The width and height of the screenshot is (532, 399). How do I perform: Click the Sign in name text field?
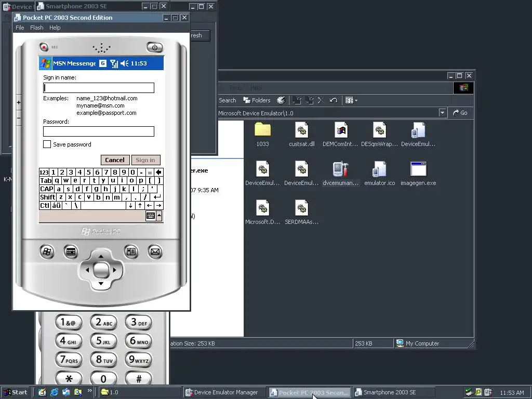pyautogui.click(x=99, y=88)
